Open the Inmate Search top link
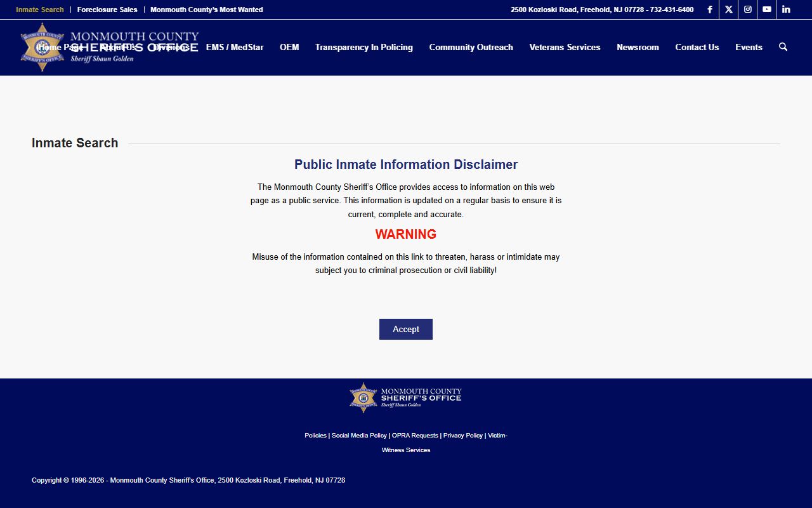812x508 pixels. (40, 10)
